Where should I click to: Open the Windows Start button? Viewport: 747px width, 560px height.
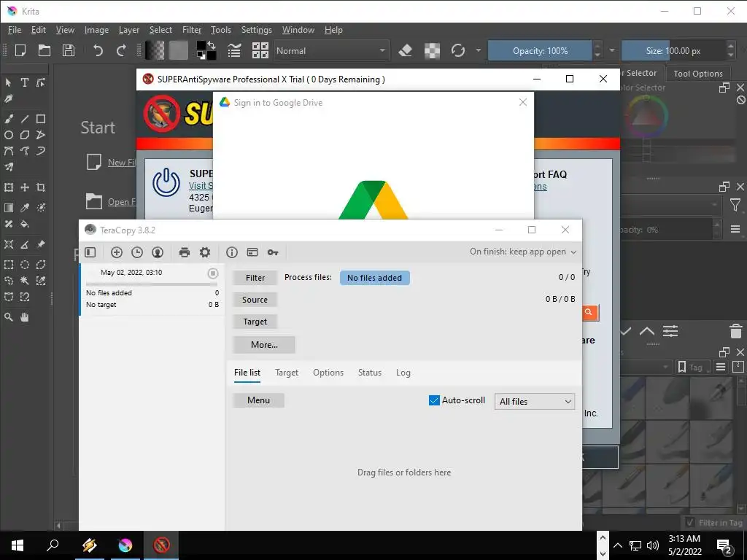click(x=18, y=545)
